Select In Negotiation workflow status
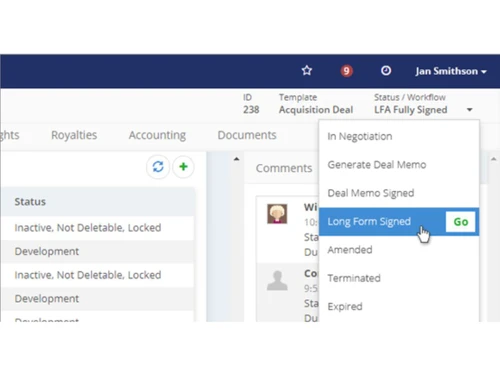500x375 pixels. point(399,136)
